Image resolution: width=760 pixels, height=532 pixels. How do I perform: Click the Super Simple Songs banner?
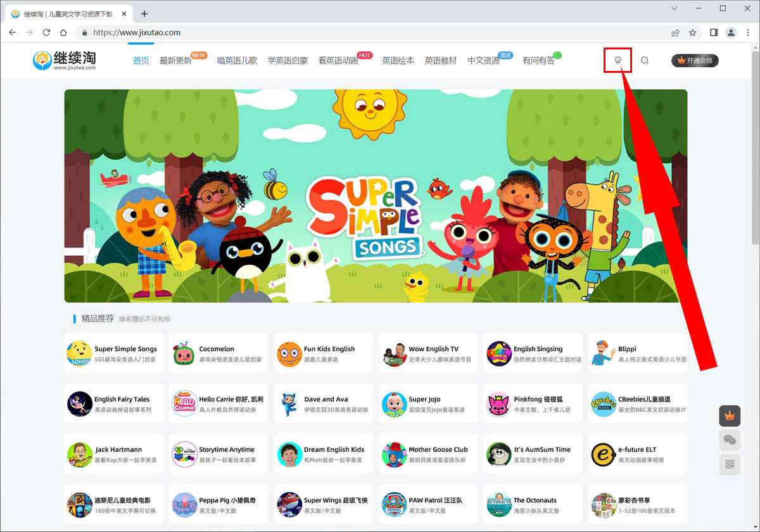(x=376, y=196)
